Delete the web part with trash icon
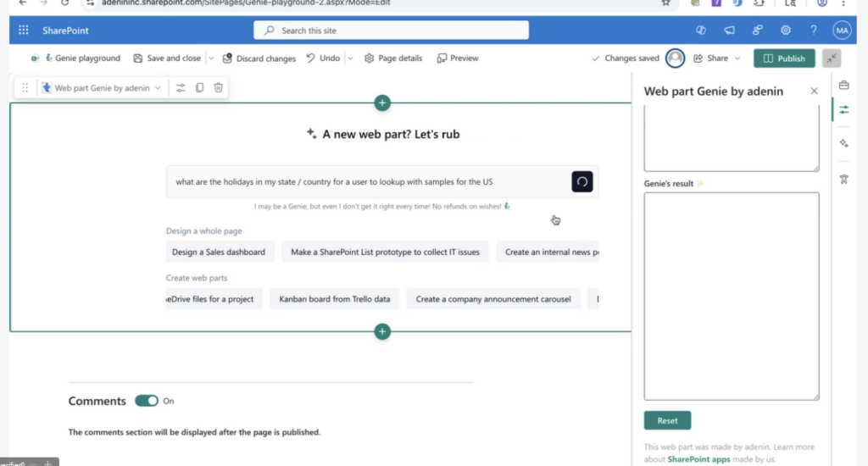 [218, 87]
